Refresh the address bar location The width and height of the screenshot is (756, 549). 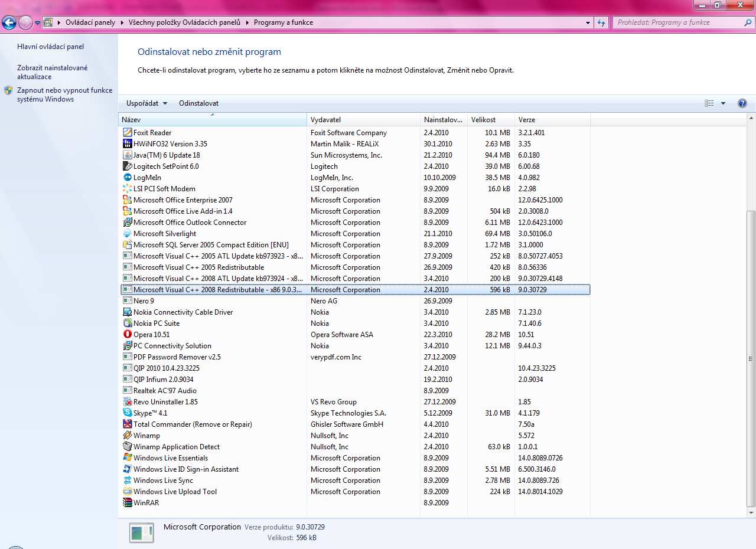click(x=601, y=22)
